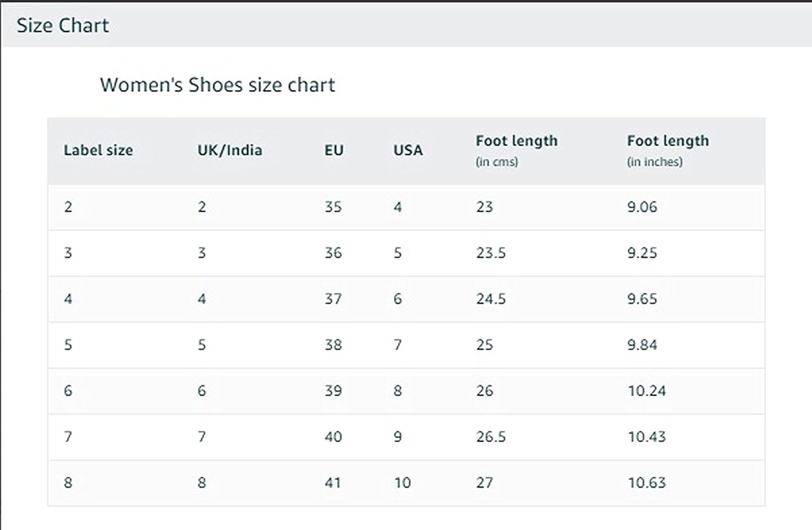This screenshot has width=812, height=530.
Task: Click the EU column header
Action: (334, 150)
